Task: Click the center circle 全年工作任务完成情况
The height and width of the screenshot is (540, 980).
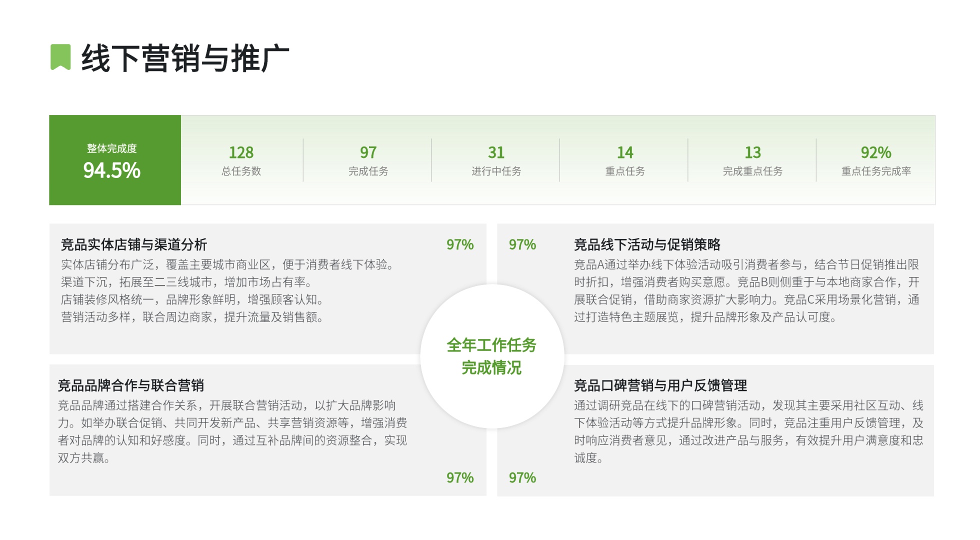Action: click(x=492, y=356)
